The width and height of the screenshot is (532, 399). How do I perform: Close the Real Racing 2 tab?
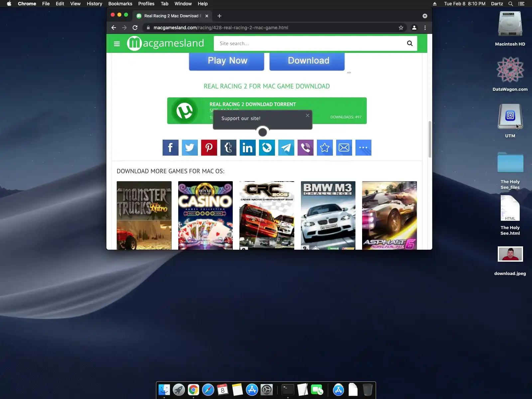pos(207,16)
